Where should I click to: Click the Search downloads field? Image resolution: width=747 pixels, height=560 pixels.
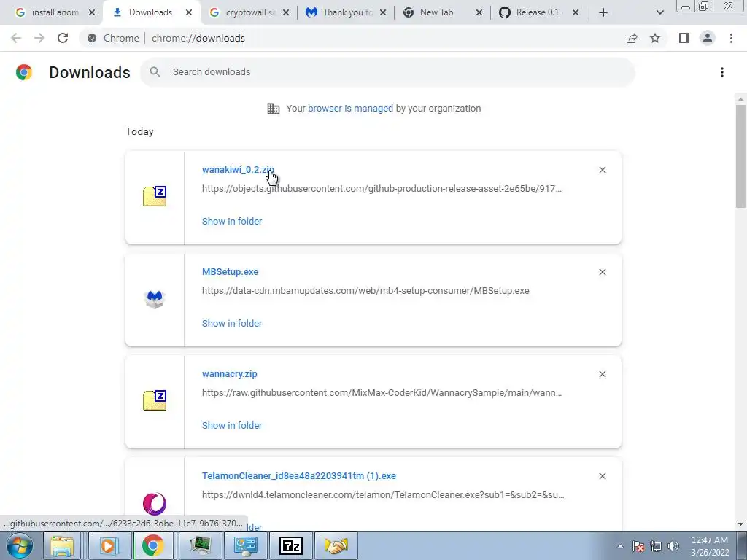click(388, 72)
